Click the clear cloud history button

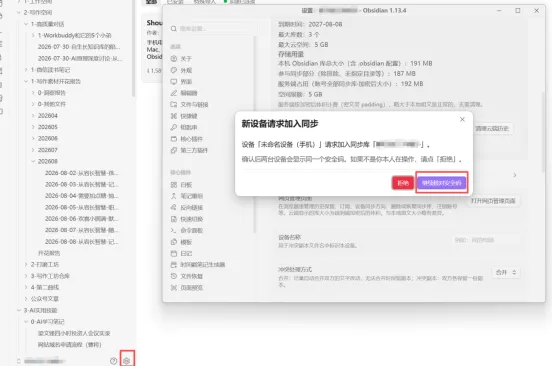tap(492, 129)
